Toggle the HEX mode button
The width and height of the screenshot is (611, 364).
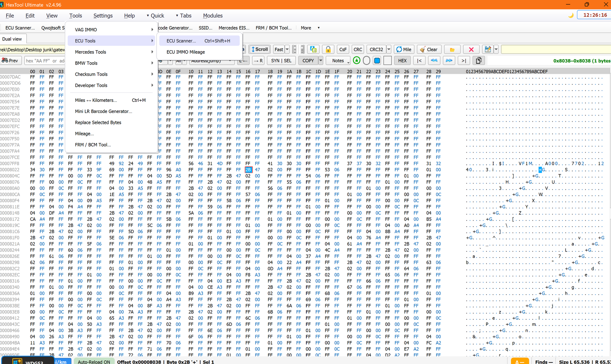402,60
